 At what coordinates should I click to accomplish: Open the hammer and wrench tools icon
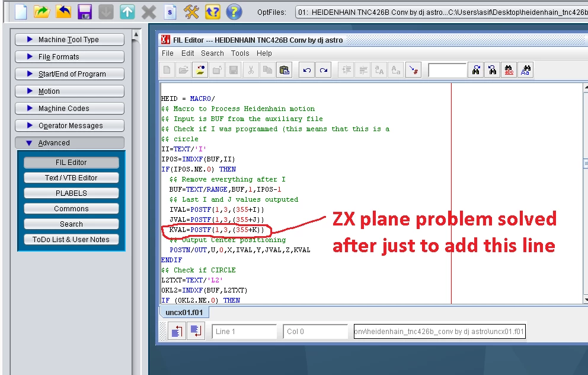pyautogui.click(x=191, y=12)
